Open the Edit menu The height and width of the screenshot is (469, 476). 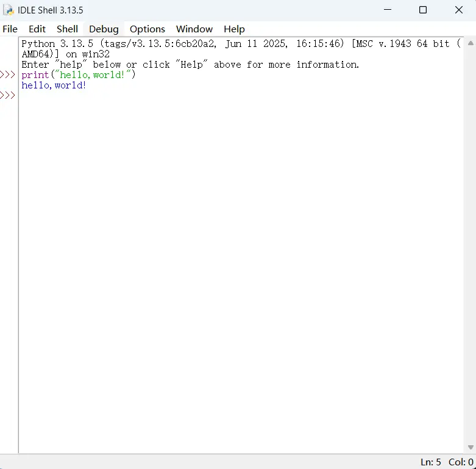(x=37, y=29)
